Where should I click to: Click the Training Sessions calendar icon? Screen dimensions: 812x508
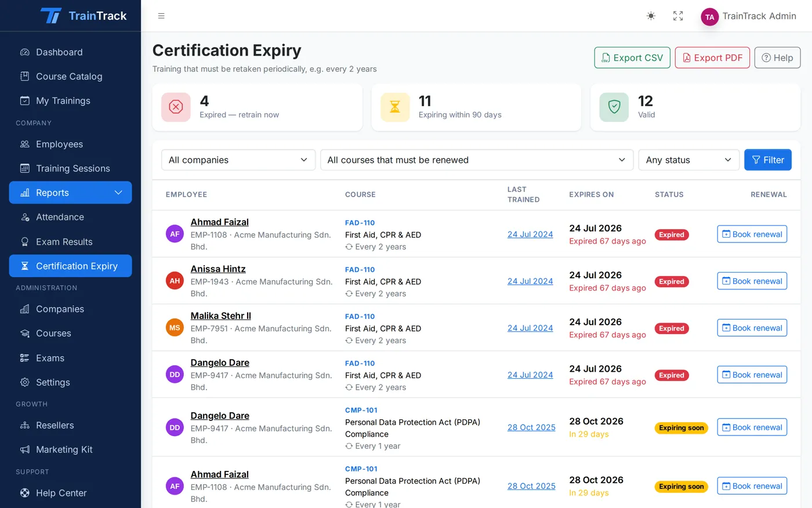25,169
